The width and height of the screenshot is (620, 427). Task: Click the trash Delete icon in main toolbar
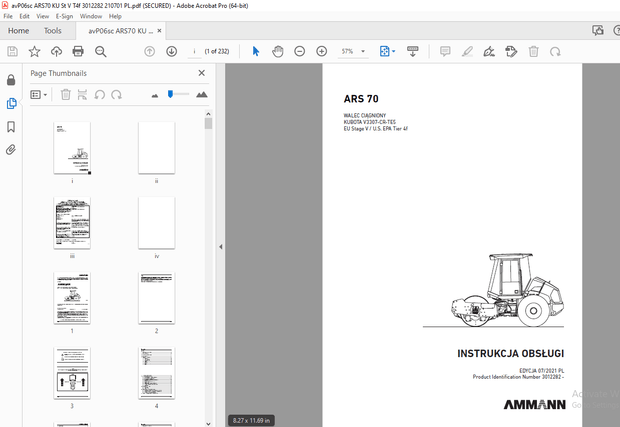pos(533,51)
